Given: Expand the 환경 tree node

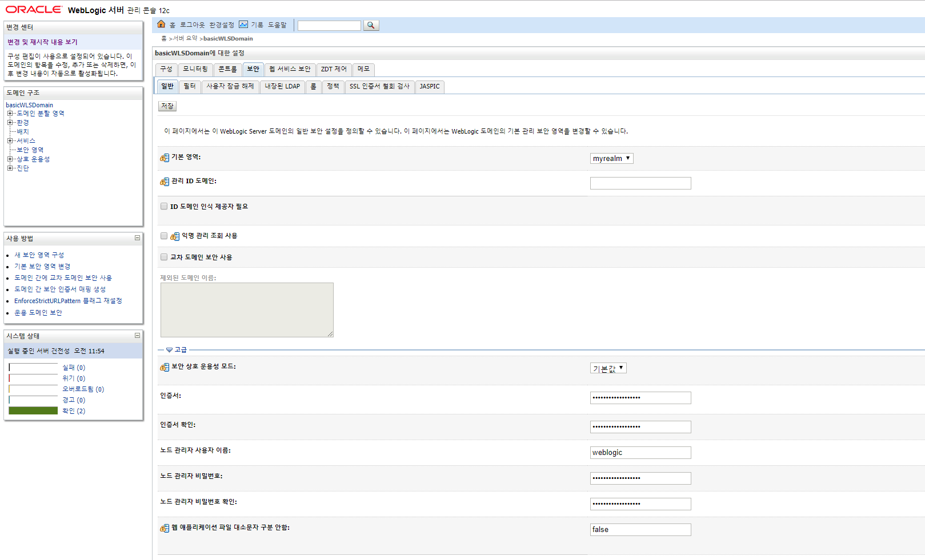Looking at the screenshot, I should tap(10, 123).
